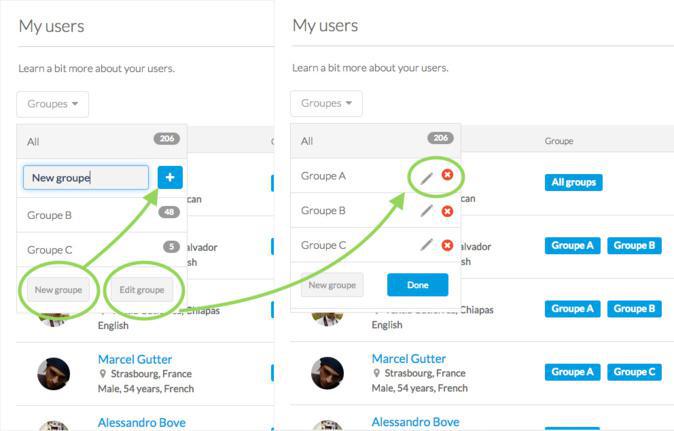
Task: Click the All groups tag
Action: pyautogui.click(x=574, y=183)
